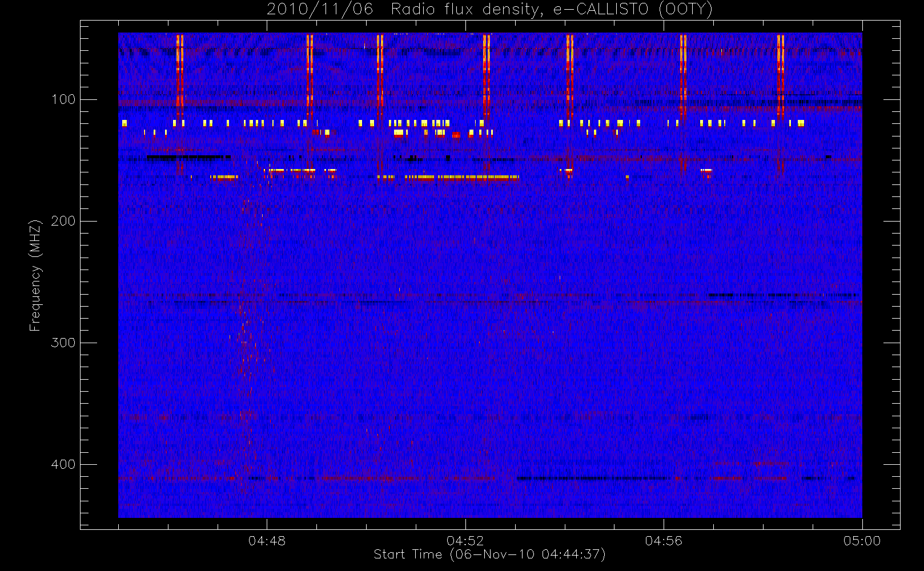Click the 200 MHz frequency tick label

pos(63,221)
